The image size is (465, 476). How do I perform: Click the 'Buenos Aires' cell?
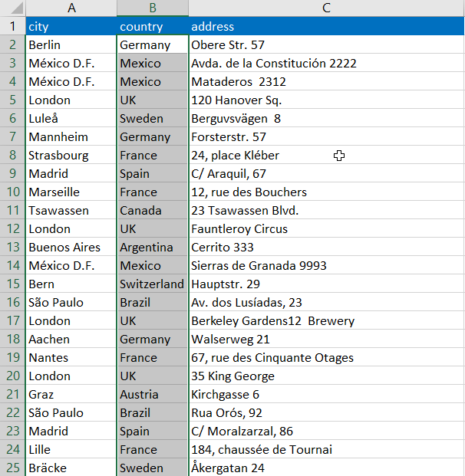tap(71, 247)
